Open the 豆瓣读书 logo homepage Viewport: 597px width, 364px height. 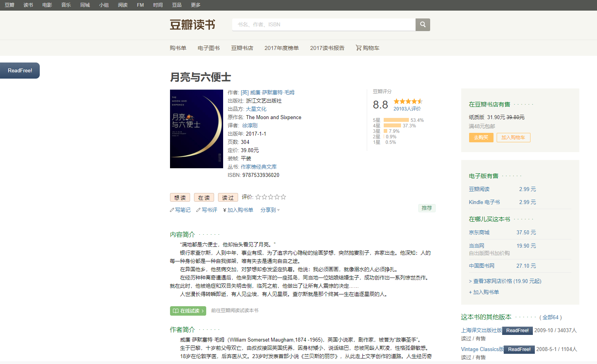click(192, 25)
